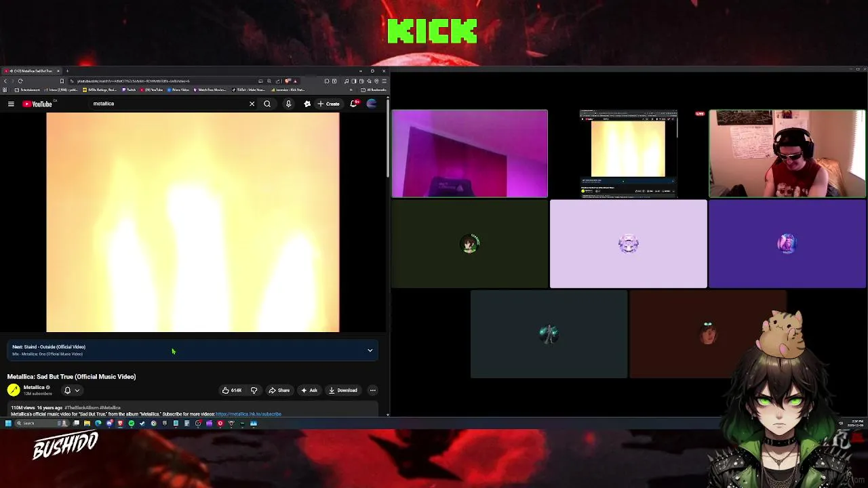Clear the metallica search text

[252, 104]
